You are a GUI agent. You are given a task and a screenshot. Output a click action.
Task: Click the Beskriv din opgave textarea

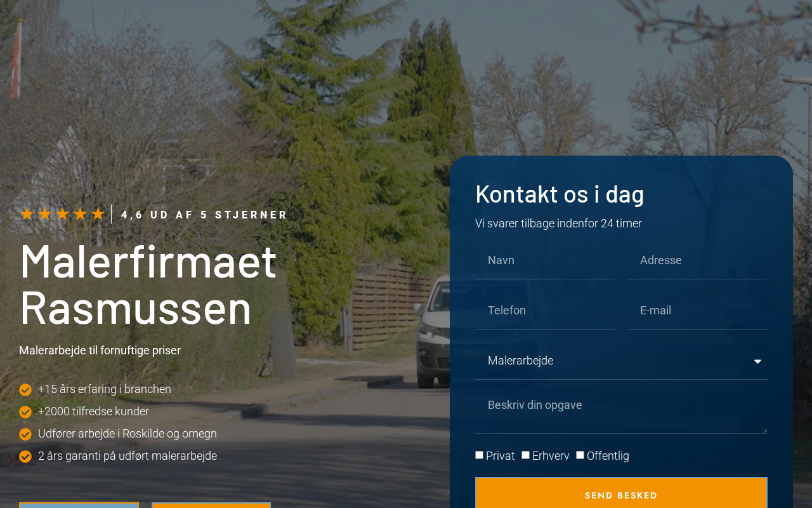[x=621, y=413]
